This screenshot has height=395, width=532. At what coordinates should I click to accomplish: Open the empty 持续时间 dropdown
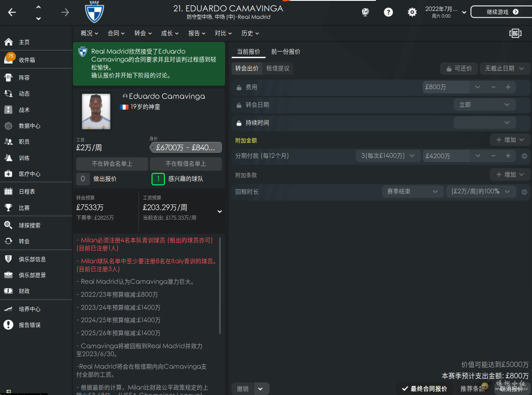[485, 123]
